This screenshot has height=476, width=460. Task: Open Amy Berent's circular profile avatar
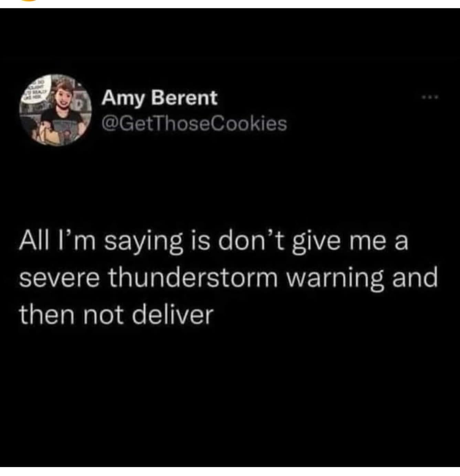tap(55, 110)
